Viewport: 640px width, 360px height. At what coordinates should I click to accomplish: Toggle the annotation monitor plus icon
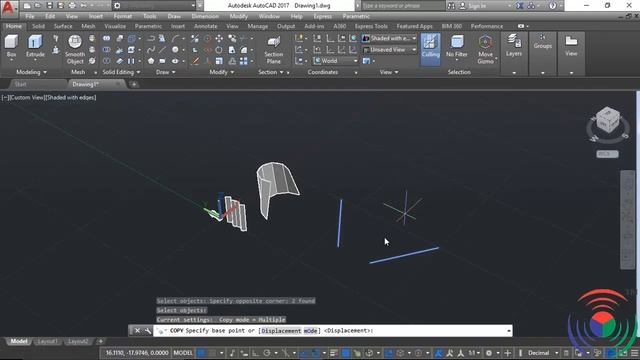pos(508,353)
